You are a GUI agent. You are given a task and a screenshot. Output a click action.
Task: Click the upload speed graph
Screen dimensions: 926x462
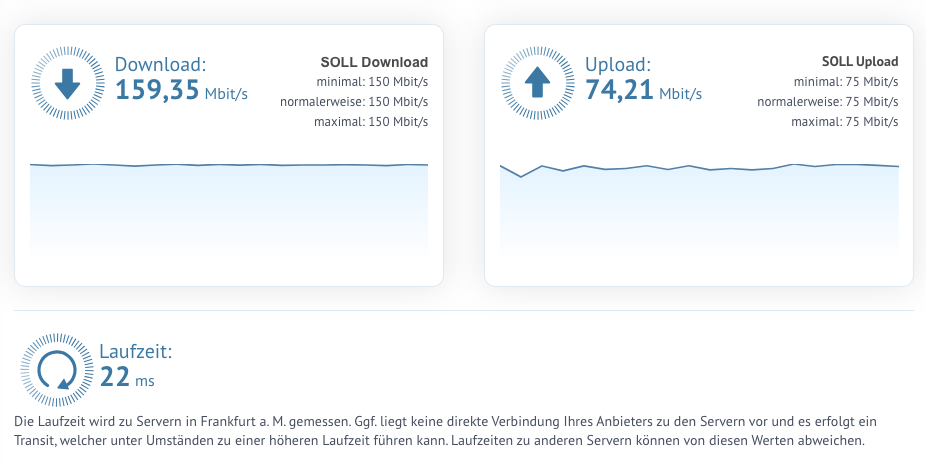pyautogui.click(x=699, y=210)
